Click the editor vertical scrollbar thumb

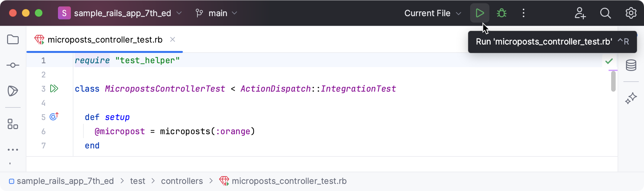tap(613, 81)
